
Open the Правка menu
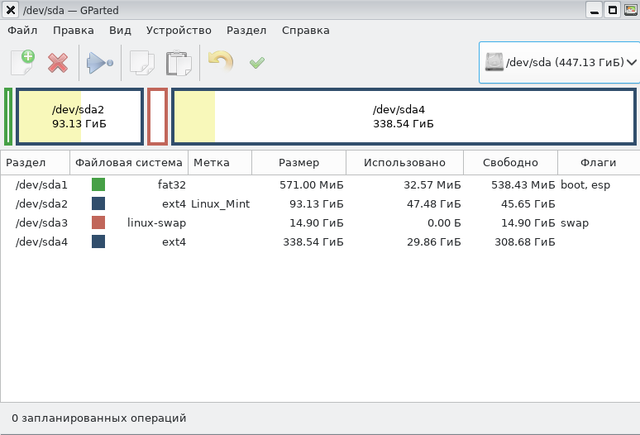coord(73,31)
